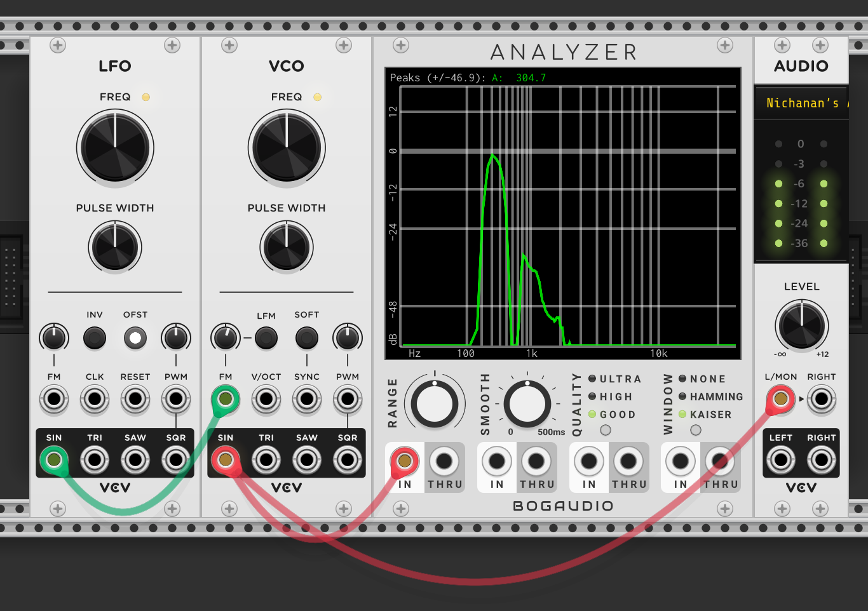Click the LFO RESET input jack
The image size is (868, 611).
[x=135, y=399]
